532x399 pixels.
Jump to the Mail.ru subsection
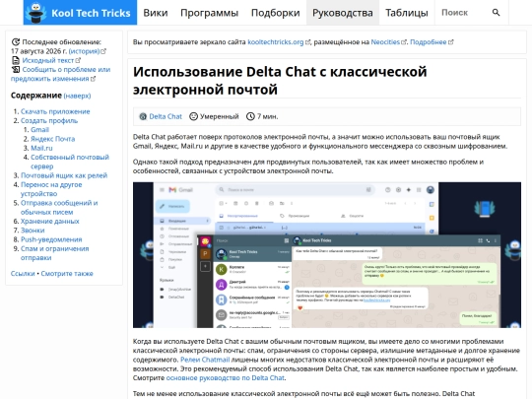coord(41,148)
